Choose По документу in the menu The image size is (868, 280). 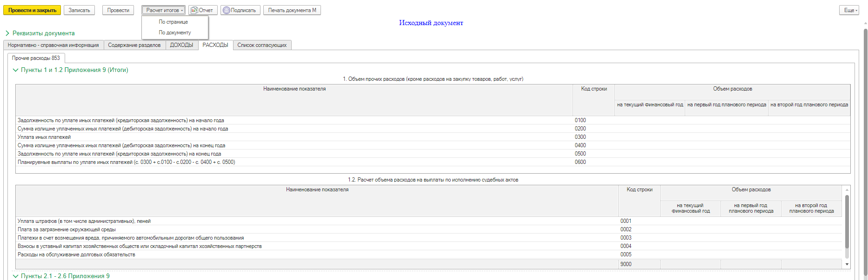[175, 33]
